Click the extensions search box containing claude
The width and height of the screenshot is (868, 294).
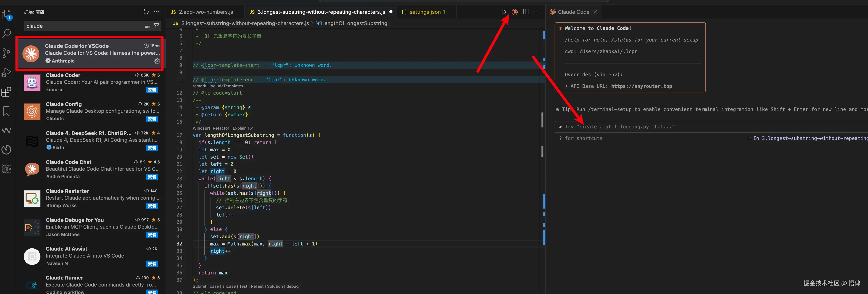[x=84, y=26]
